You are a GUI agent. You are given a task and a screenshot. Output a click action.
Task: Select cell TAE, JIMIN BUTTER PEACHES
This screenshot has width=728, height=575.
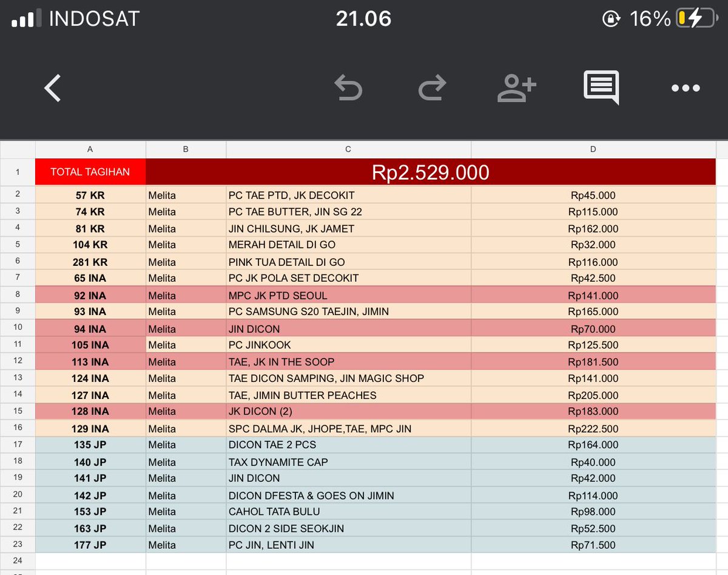[x=349, y=395]
